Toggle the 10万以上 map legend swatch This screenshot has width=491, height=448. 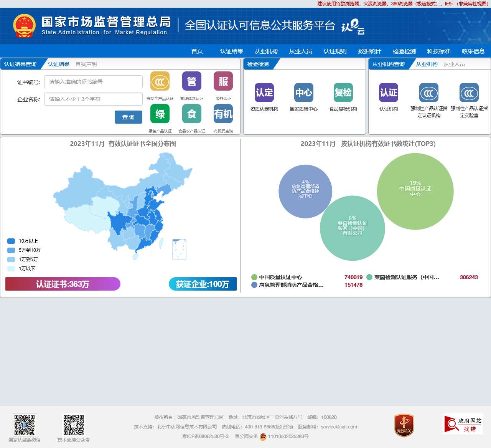[x=11, y=241]
